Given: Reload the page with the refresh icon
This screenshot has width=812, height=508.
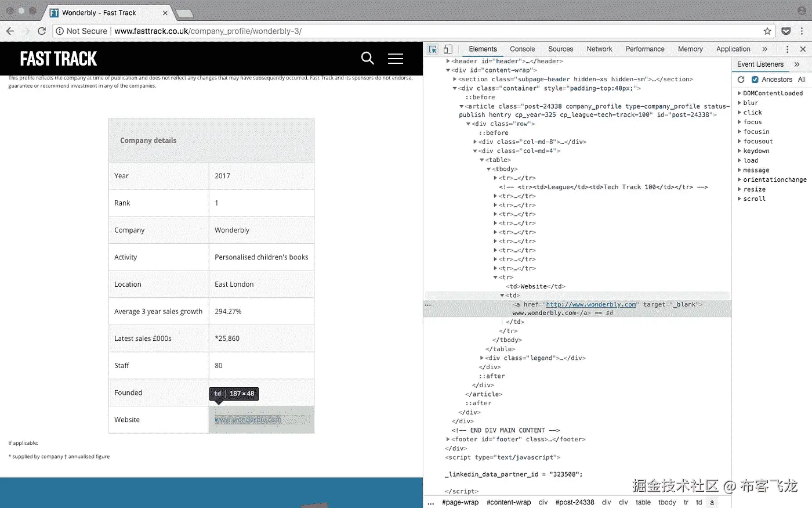Looking at the screenshot, I should point(42,31).
